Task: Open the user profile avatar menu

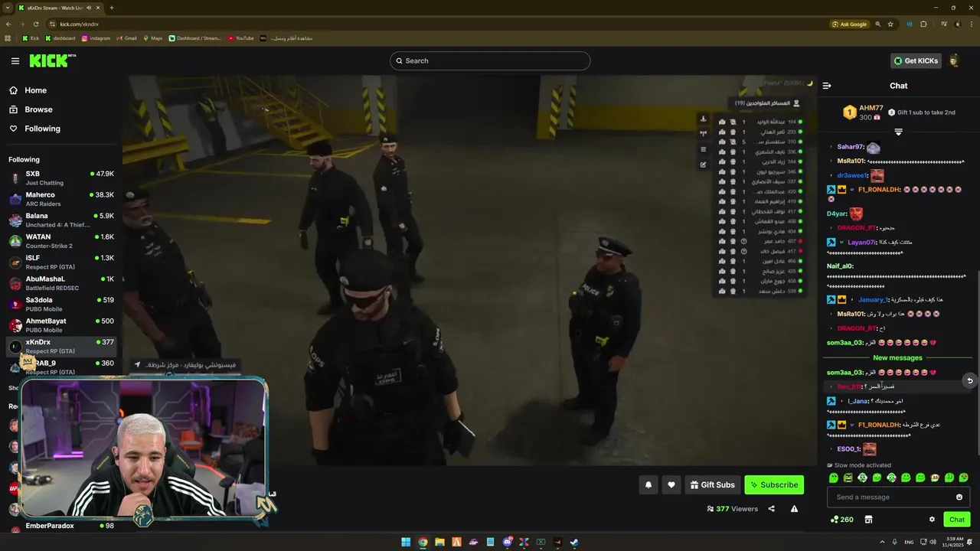Action: click(954, 60)
